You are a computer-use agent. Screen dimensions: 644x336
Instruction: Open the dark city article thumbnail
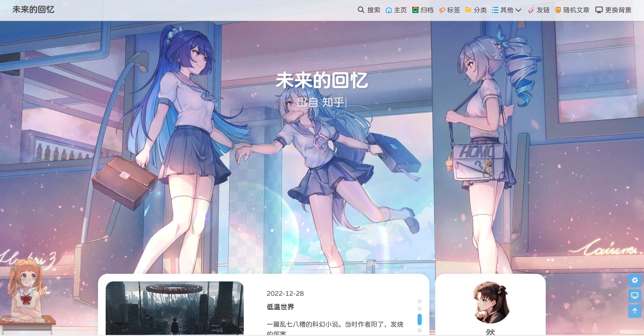pyautogui.click(x=175, y=308)
